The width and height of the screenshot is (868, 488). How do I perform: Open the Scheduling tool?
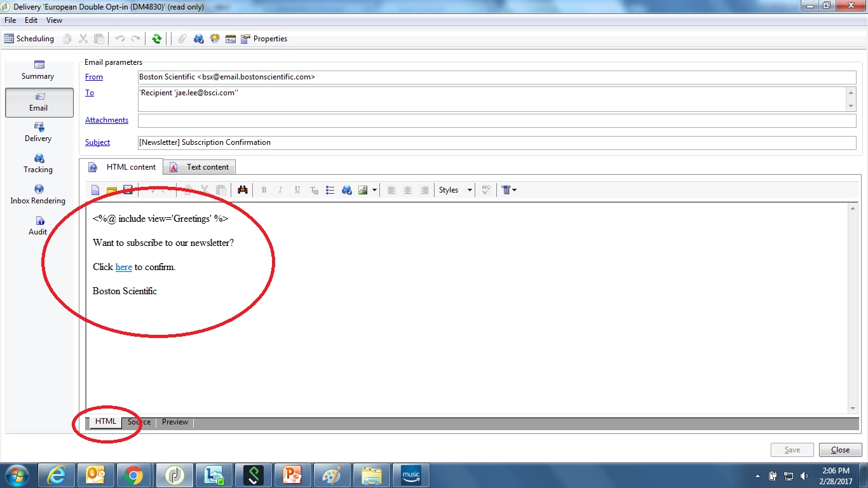pyautogui.click(x=29, y=39)
